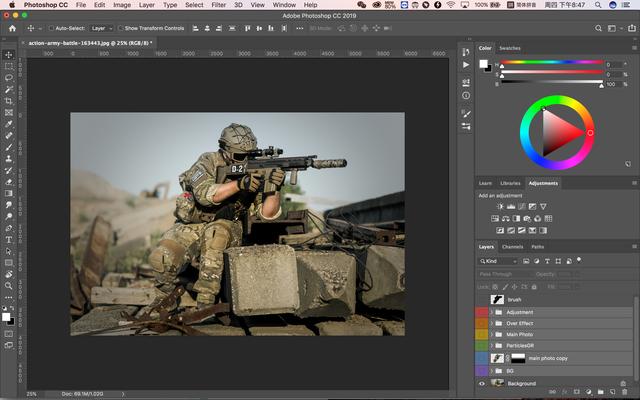Image resolution: width=640 pixels, height=400 pixels.
Task: Open the Layer menu
Action: point(147,5)
